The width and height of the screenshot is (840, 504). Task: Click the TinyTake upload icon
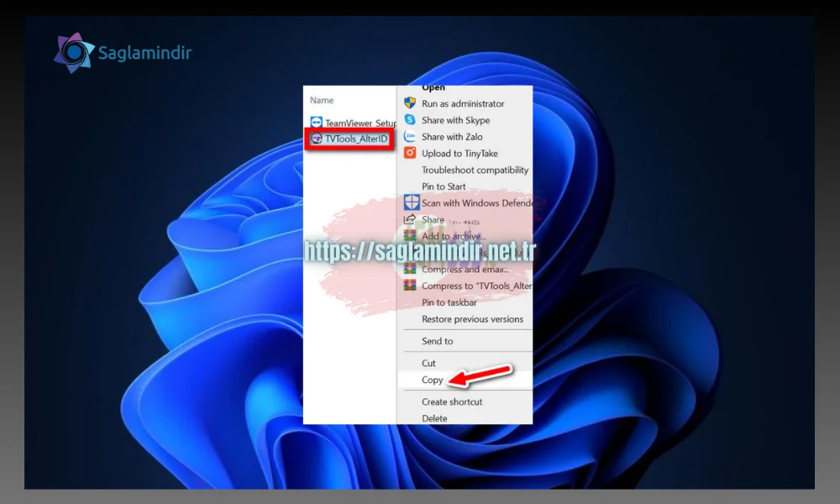[410, 153]
